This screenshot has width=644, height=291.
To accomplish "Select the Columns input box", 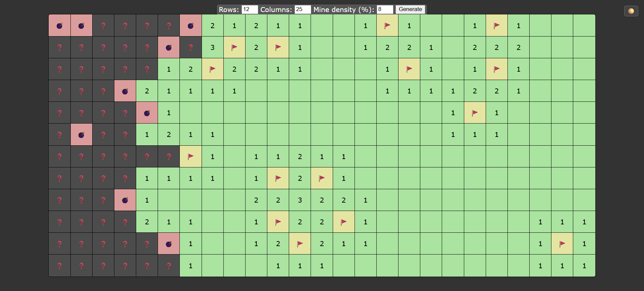I will 303,9.
